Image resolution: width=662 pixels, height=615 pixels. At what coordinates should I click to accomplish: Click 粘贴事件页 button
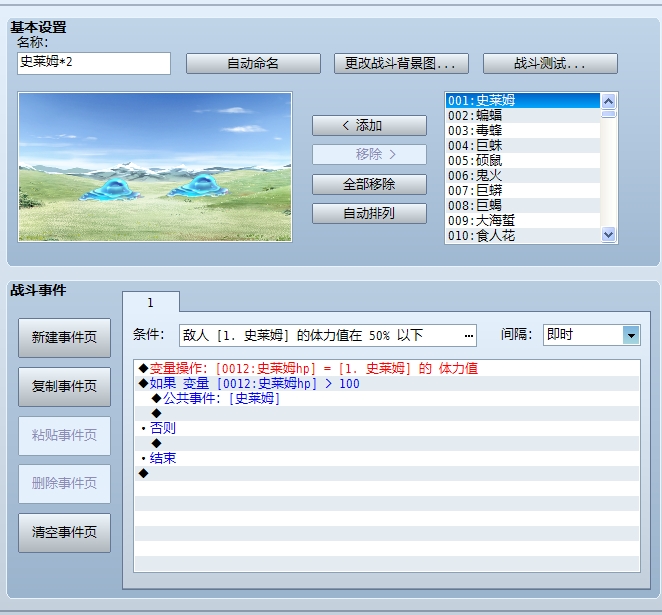tap(65, 435)
